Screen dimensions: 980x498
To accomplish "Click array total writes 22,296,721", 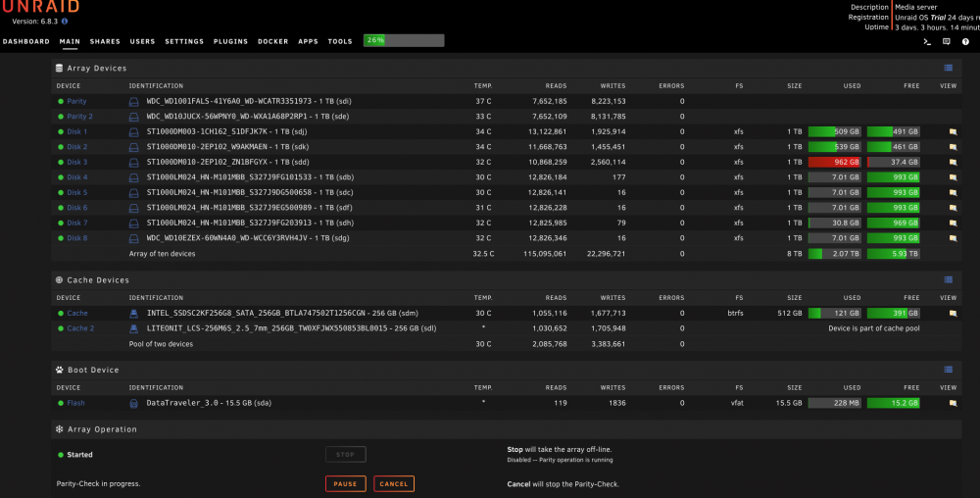I will [x=607, y=254].
